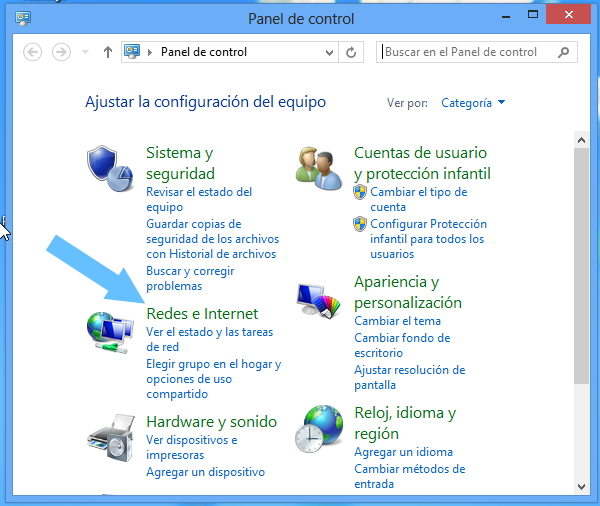Click Cambiar el tema
Screen dimensions: 600x506
pos(397,321)
